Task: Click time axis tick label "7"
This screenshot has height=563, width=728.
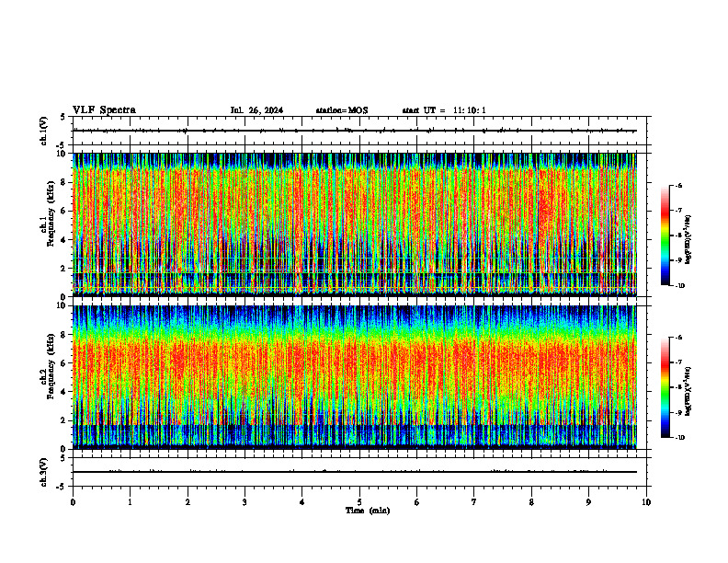Action: 474,502
